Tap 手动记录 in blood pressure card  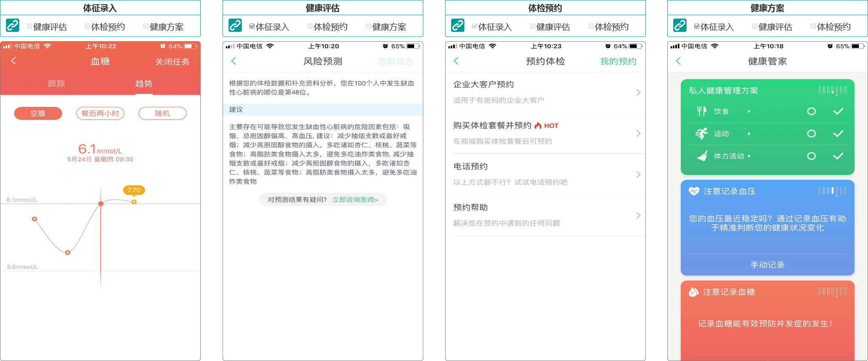tap(767, 265)
